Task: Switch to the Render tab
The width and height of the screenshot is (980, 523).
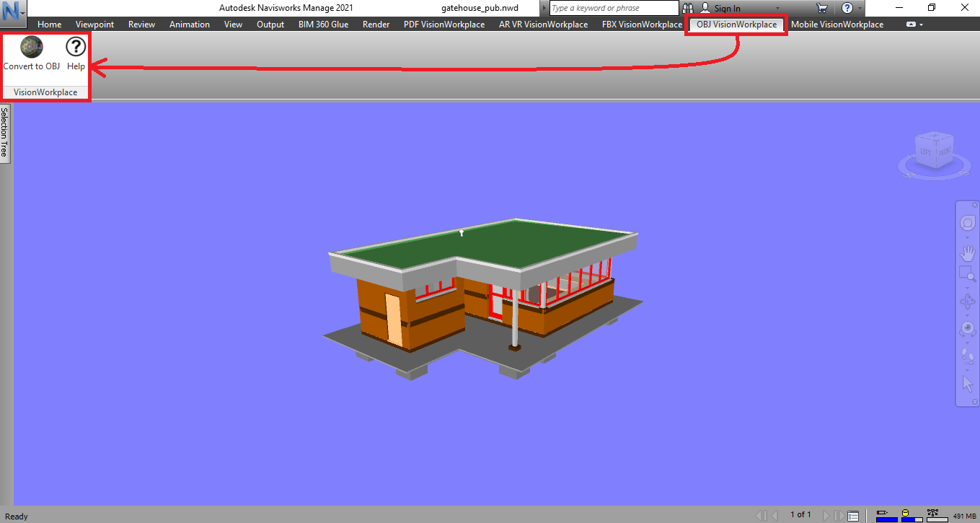Action: coord(376,25)
